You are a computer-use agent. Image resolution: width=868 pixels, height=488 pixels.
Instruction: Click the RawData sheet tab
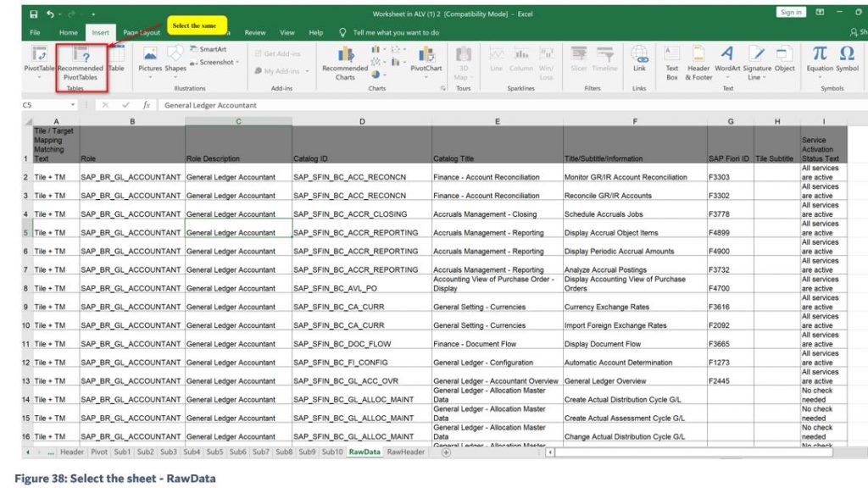364,452
